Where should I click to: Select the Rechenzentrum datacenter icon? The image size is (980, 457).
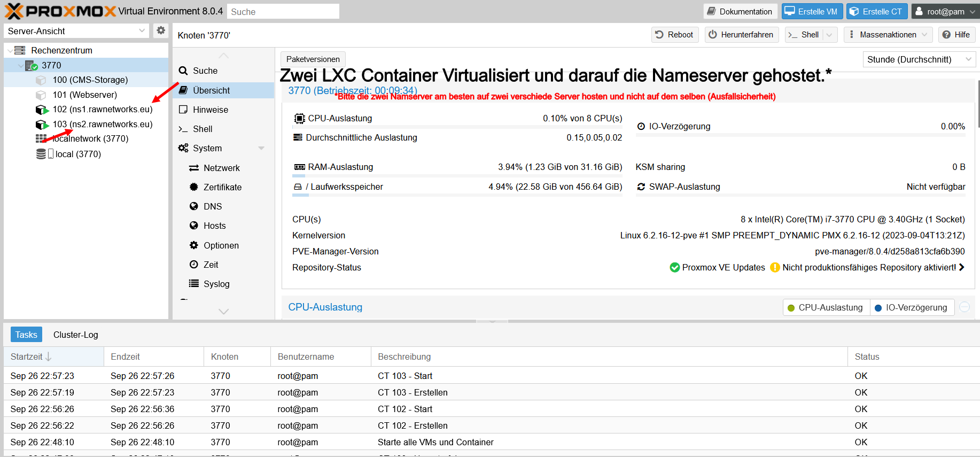(x=20, y=50)
